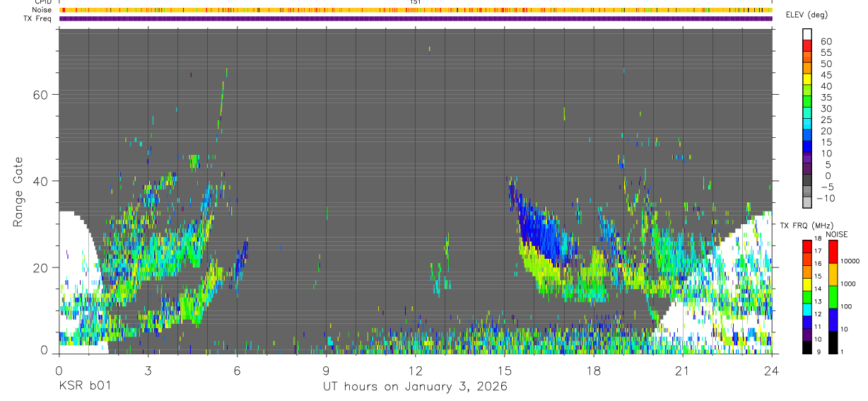Click the ELEV (deg) legend title

807,15
